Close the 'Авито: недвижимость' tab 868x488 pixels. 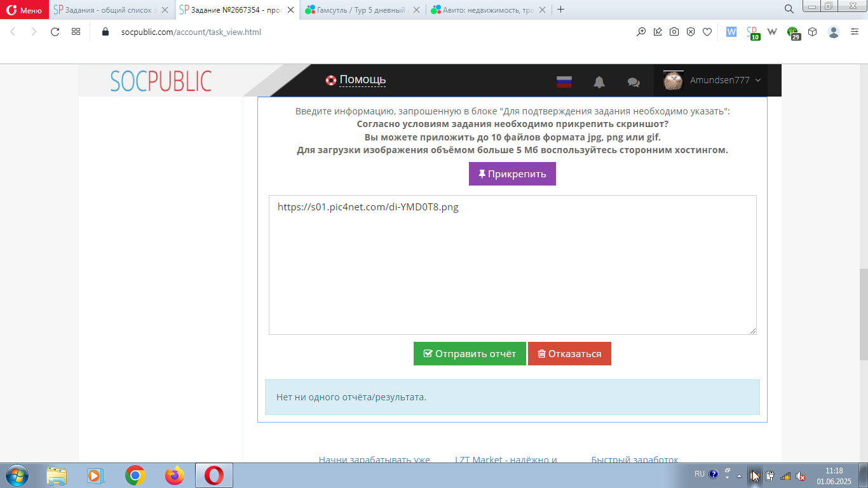click(543, 10)
